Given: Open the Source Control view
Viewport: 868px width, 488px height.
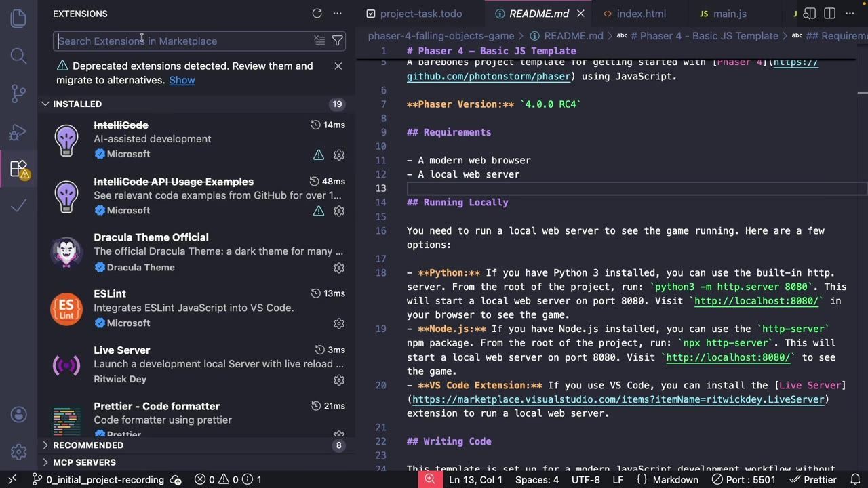Looking at the screenshot, I should point(18,94).
